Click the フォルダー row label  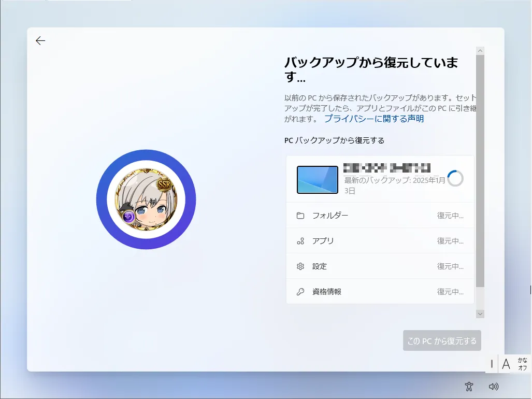[330, 216]
